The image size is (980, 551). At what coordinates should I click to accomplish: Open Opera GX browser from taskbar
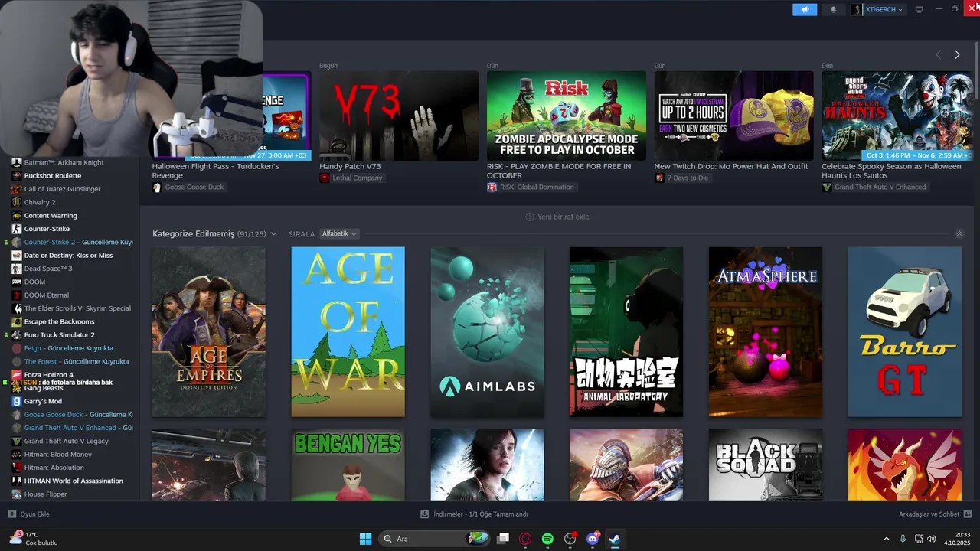click(x=525, y=539)
